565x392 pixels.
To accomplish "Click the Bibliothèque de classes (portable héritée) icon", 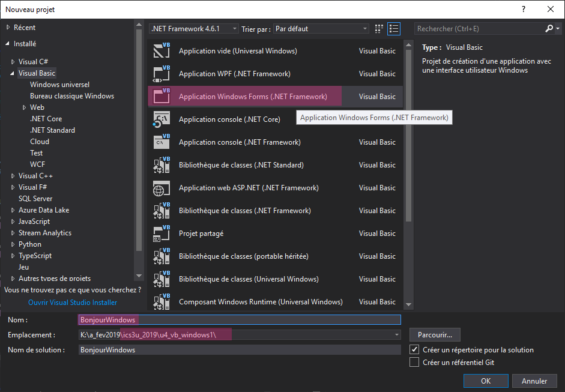I will click(x=162, y=256).
